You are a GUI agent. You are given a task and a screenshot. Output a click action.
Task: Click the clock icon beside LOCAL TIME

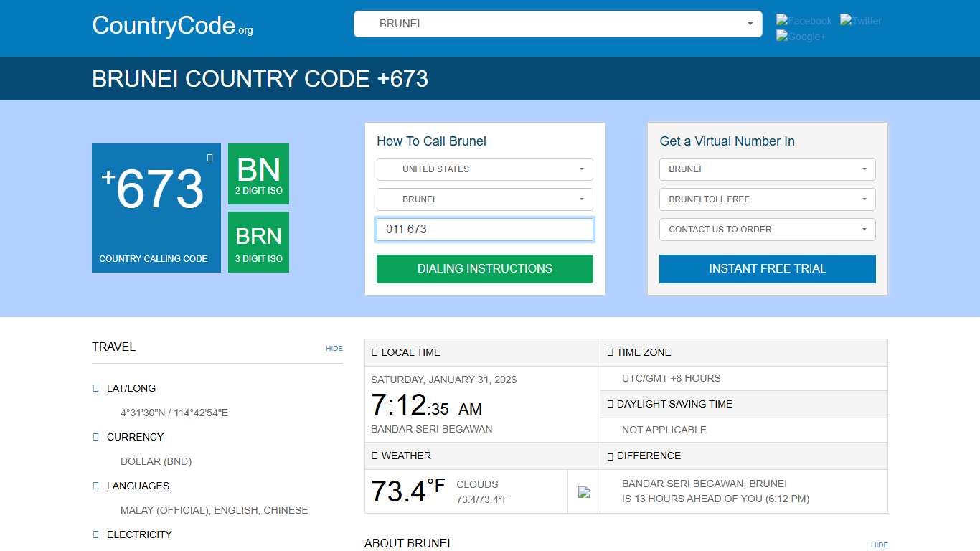coord(375,352)
